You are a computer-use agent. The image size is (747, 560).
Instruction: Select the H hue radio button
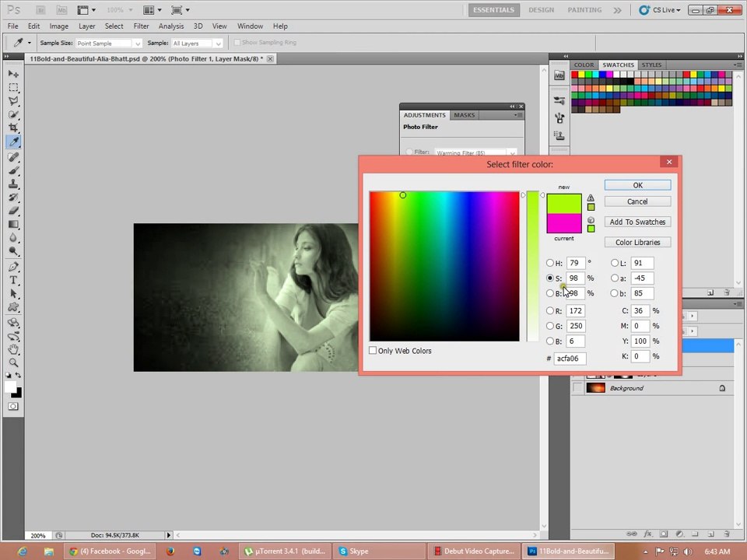click(550, 263)
